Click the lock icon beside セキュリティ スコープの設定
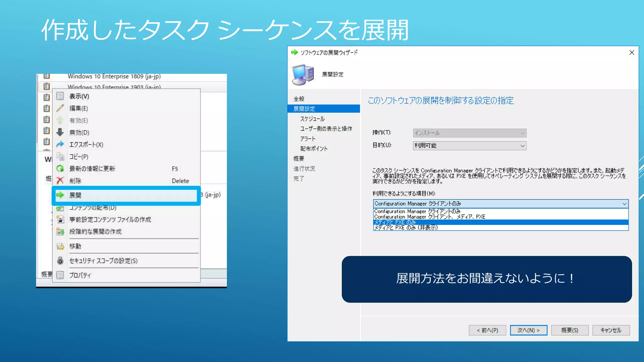 (x=60, y=261)
